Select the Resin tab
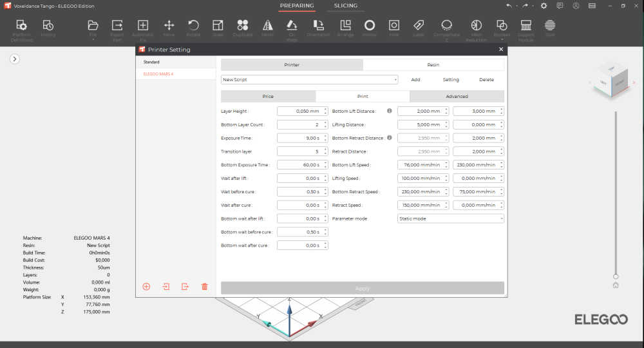 (x=433, y=65)
